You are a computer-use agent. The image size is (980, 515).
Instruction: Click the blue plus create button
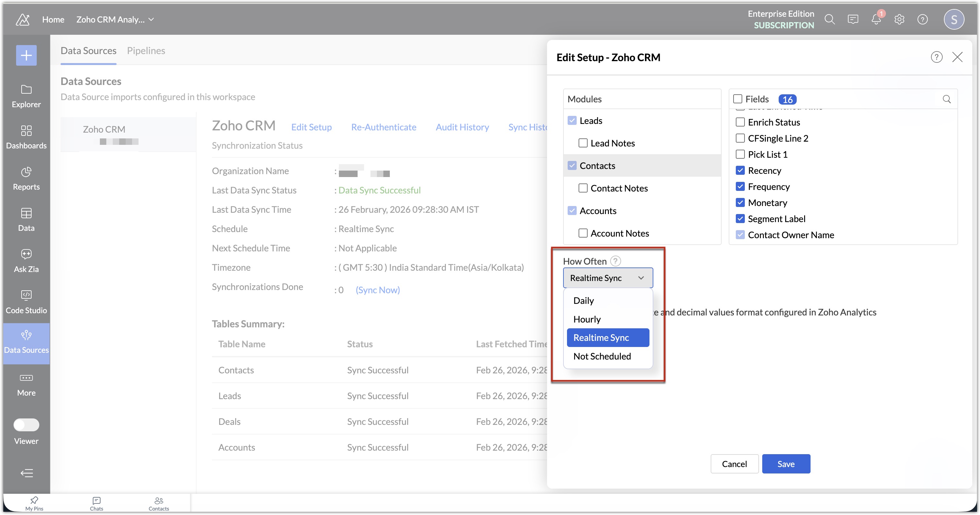tap(26, 55)
